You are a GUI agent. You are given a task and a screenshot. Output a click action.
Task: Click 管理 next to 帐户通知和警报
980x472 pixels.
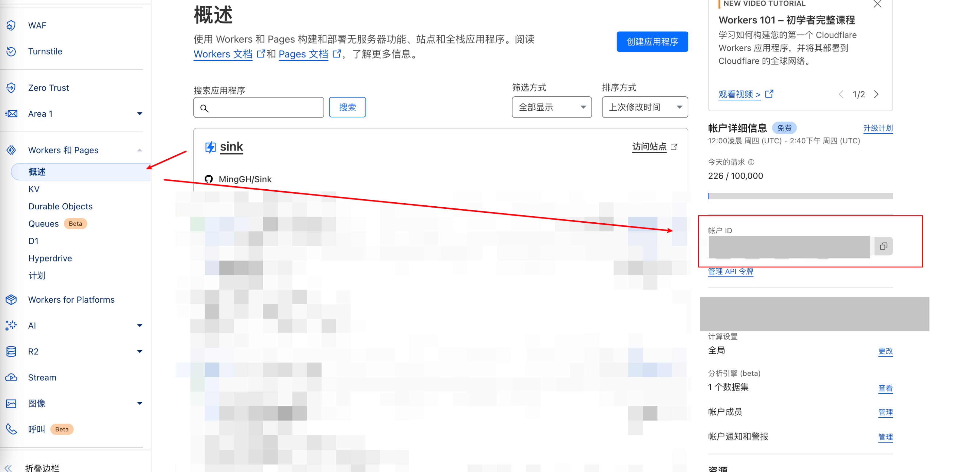click(885, 437)
